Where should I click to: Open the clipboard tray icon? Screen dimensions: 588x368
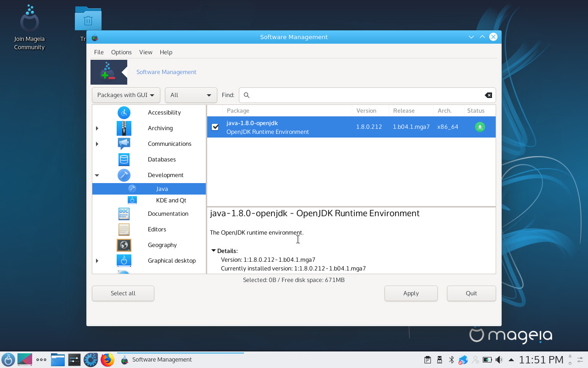[428, 360]
